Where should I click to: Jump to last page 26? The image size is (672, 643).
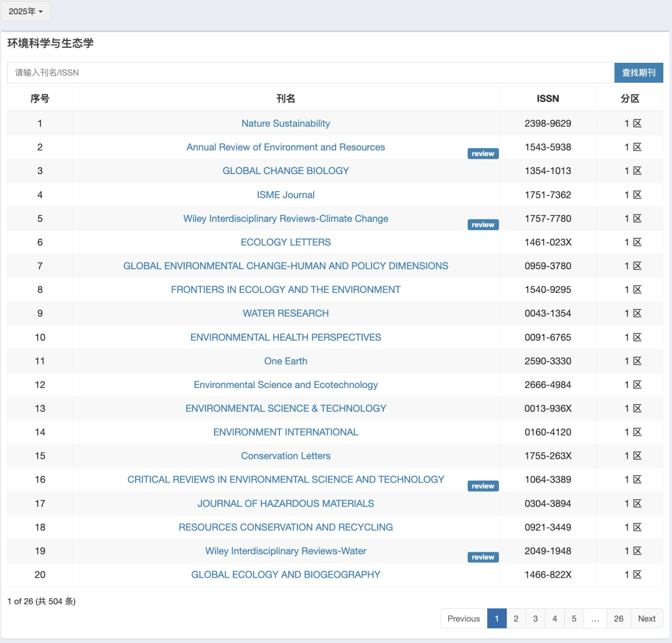[x=618, y=619]
